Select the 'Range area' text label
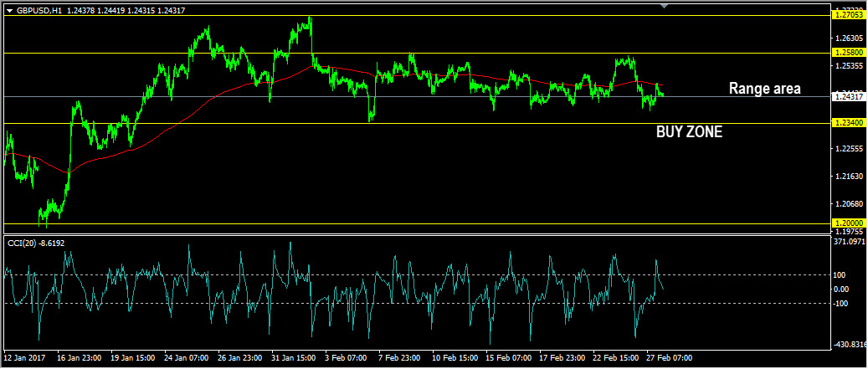 764,89
